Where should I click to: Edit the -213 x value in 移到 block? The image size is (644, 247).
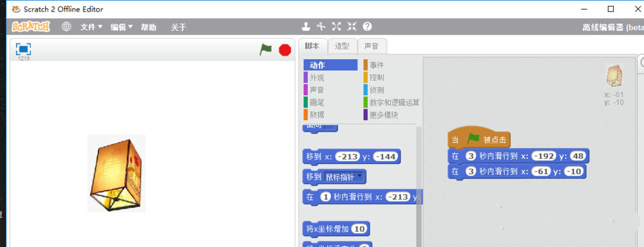coord(348,156)
